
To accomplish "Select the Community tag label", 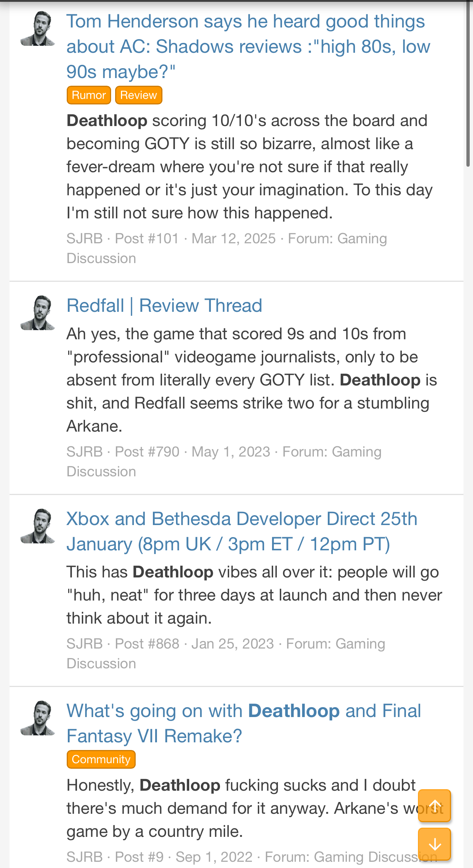I will pyautogui.click(x=101, y=759).
